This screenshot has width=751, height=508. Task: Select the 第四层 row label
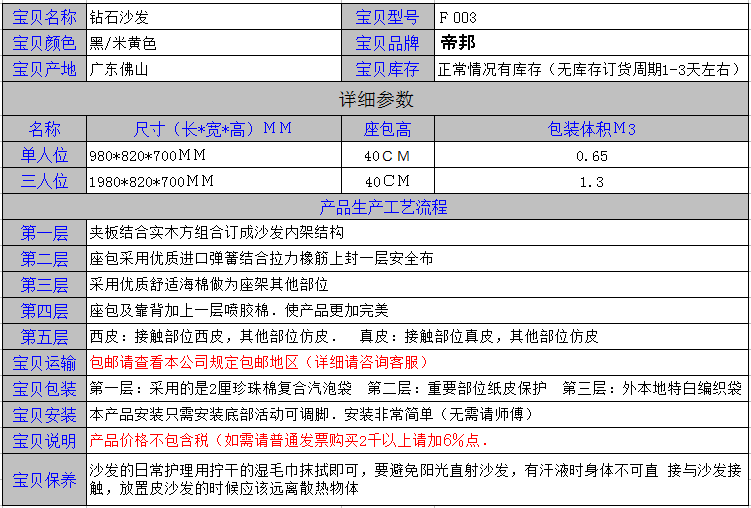(45, 311)
